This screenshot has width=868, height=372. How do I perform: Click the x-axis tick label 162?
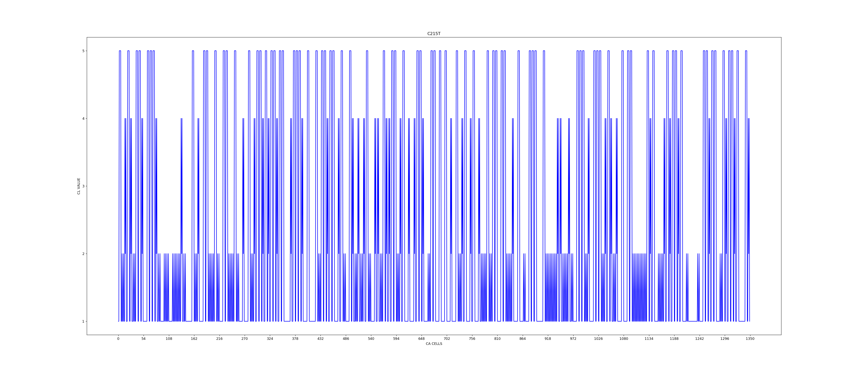pyautogui.click(x=194, y=339)
